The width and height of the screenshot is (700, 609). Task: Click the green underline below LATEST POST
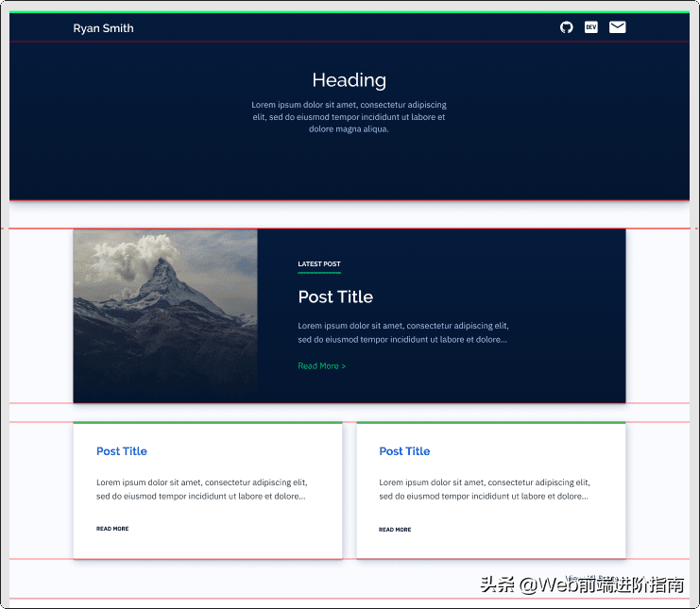[319, 272]
